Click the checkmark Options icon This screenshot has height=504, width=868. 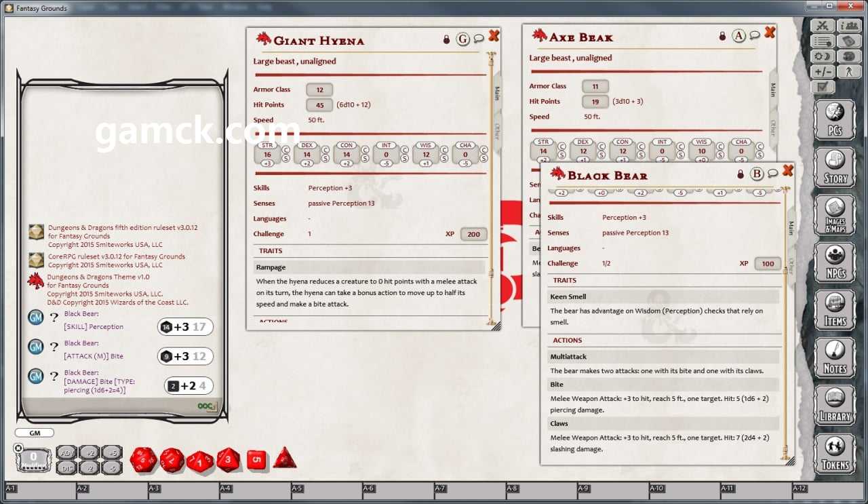click(x=823, y=86)
